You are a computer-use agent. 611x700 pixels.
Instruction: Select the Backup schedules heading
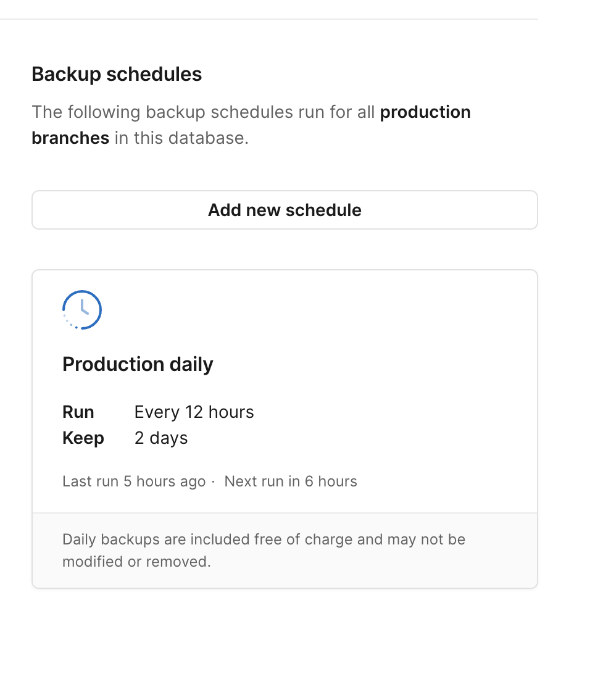point(117,73)
